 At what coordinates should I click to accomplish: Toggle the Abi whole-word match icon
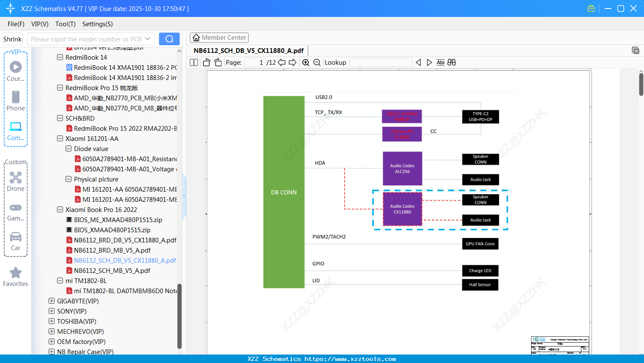coord(440,63)
